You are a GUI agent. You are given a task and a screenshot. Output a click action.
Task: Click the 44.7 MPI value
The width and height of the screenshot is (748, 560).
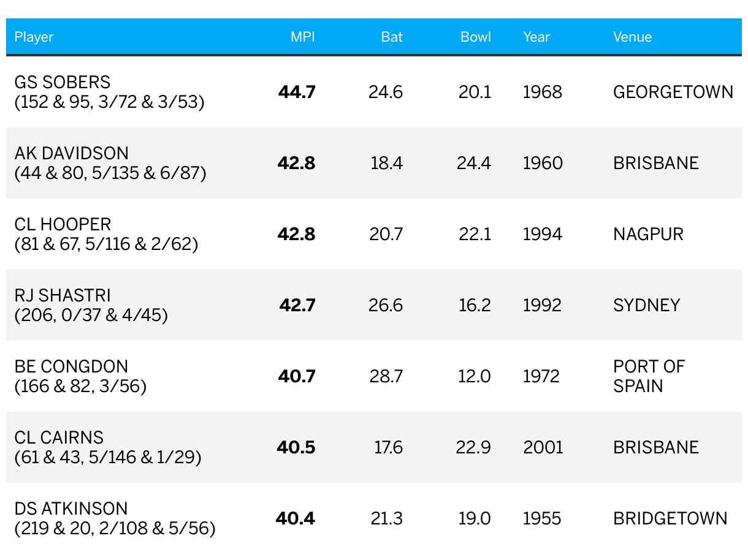(x=297, y=92)
